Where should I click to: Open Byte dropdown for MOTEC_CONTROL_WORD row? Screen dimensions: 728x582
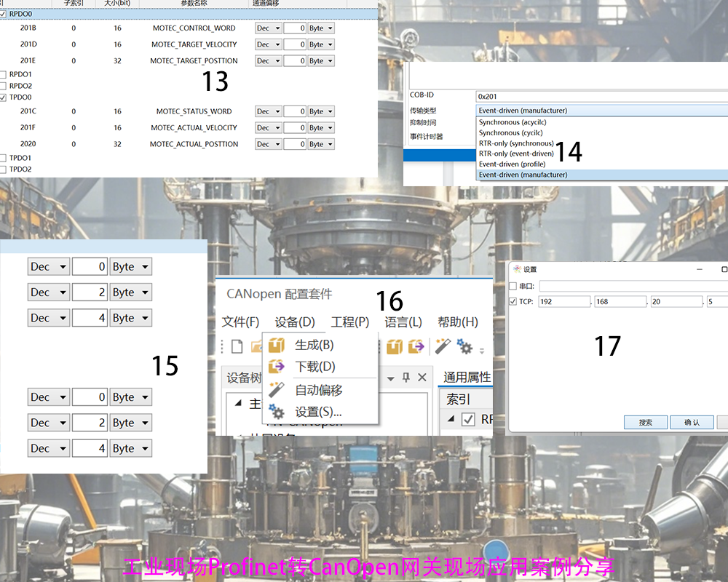(321, 28)
